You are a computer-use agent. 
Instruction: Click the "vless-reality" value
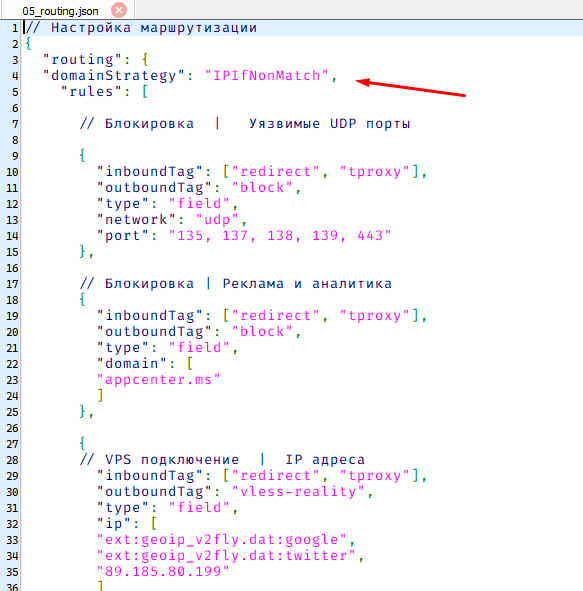tap(298, 492)
